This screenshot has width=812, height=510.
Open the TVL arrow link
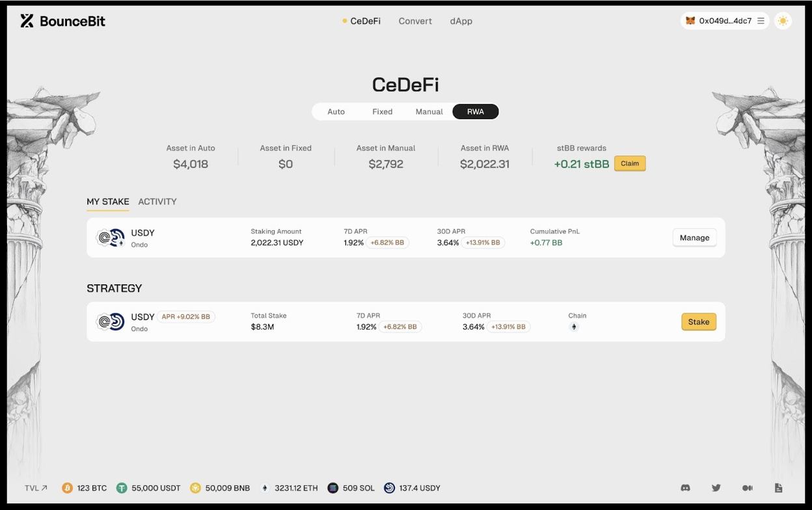click(36, 488)
